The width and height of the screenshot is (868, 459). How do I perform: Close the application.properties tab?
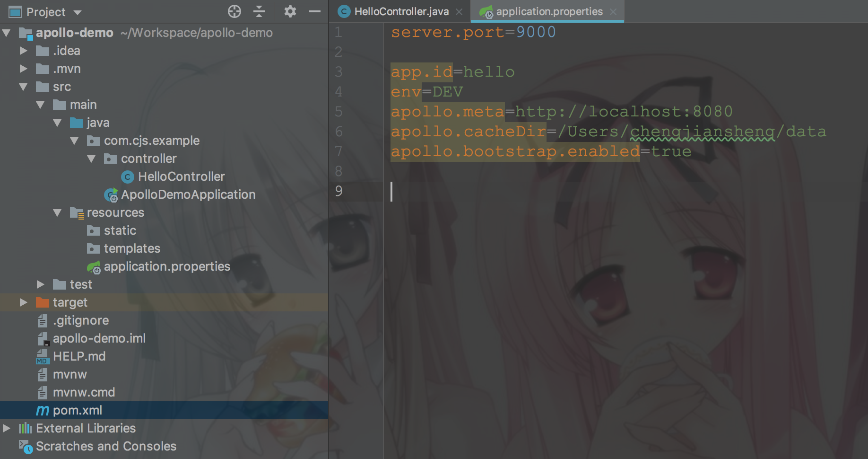[x=613, y=12]
